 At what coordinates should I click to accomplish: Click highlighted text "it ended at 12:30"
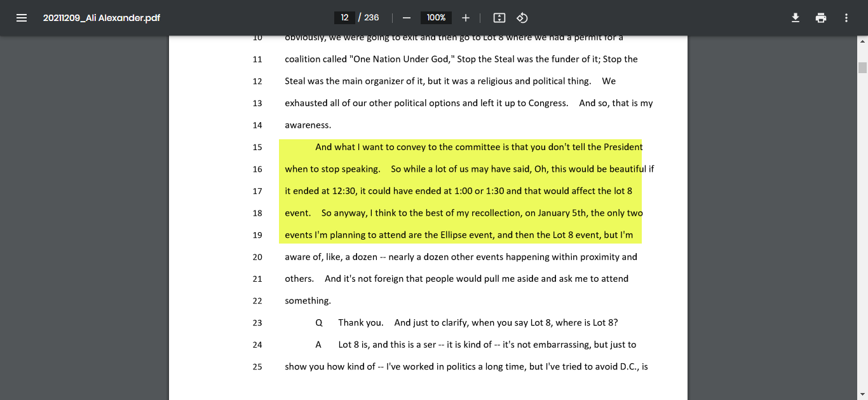321,191
